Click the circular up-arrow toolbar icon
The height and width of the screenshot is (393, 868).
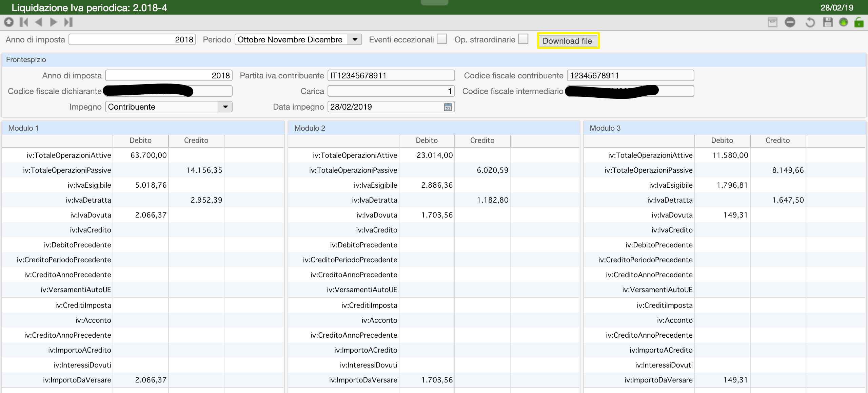pos(9,22)
